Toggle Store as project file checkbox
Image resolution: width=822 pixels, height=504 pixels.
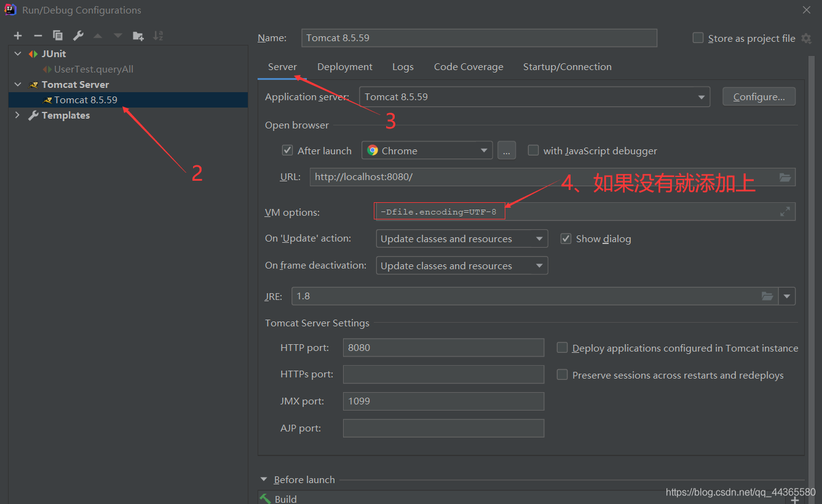click(x=698, y=38)
